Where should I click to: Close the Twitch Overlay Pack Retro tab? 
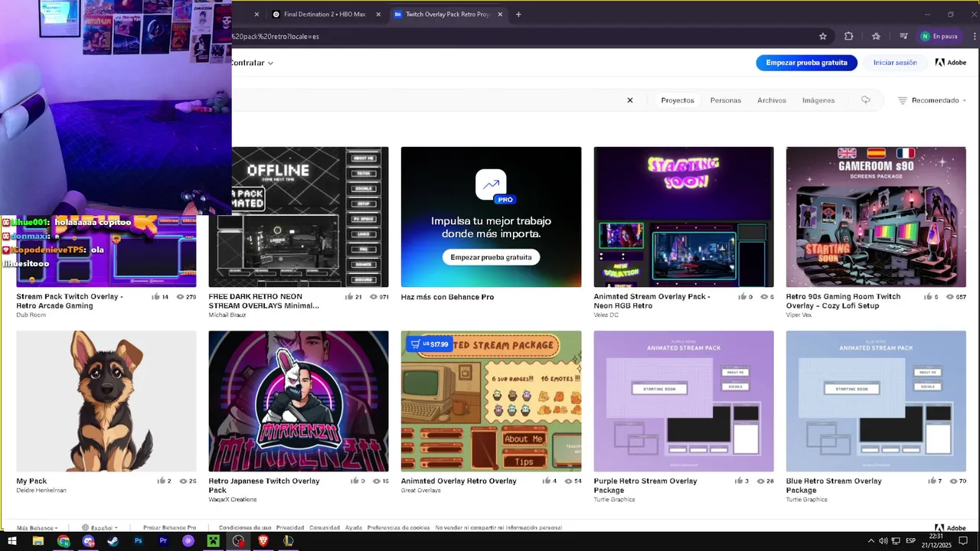tap(501, 14)
